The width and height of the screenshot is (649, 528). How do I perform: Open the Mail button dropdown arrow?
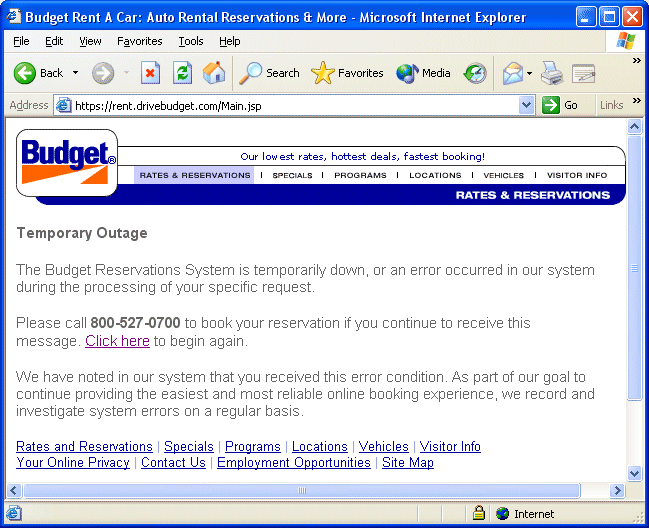coord(529,73)
